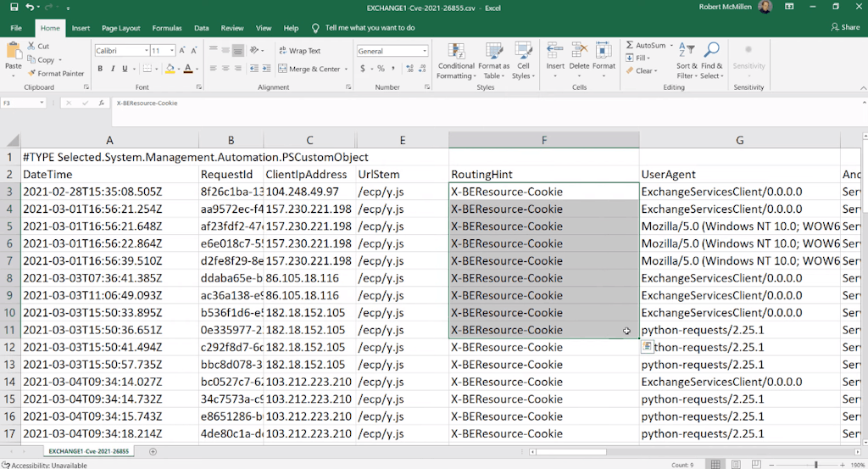Click the zoom slider handle
Image resolution: width=868 pixels, height=469 pixels.
pos(816,465)
